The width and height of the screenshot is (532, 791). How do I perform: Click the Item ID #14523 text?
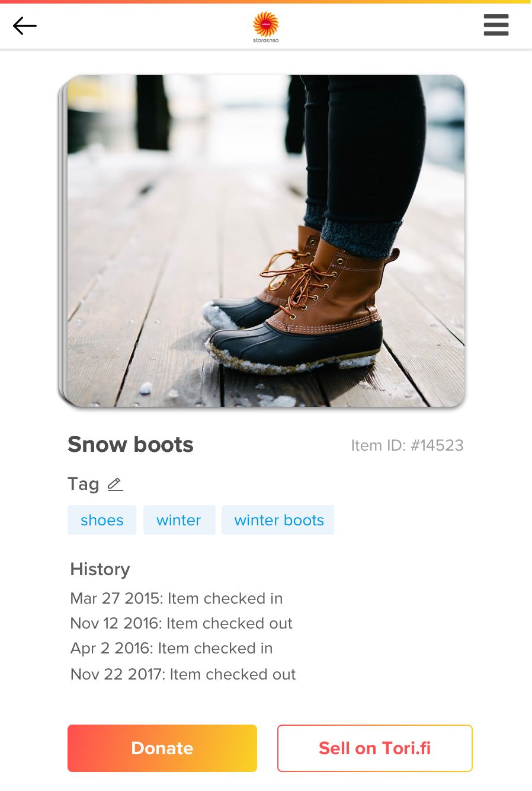click(x=407, y=445)
